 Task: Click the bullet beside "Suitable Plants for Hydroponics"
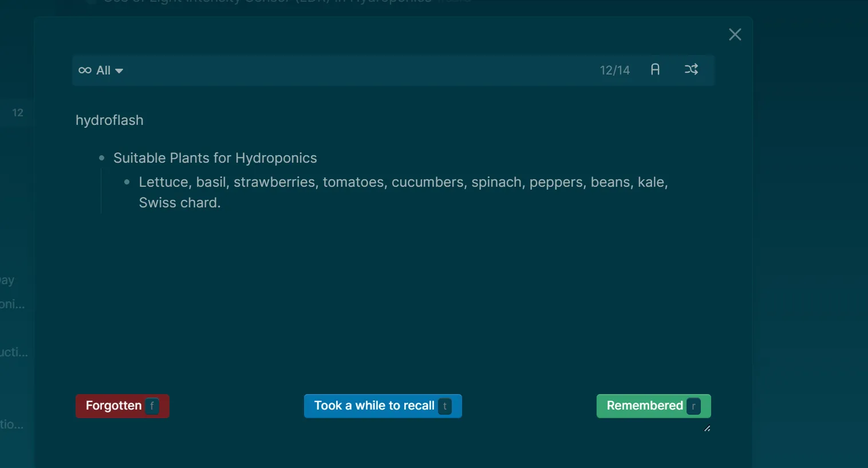101,158
